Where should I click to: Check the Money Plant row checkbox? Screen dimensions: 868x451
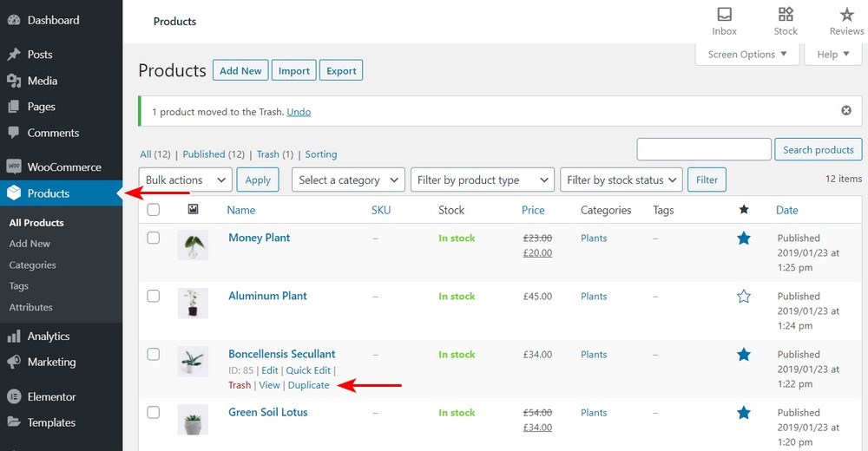[154, 238]
